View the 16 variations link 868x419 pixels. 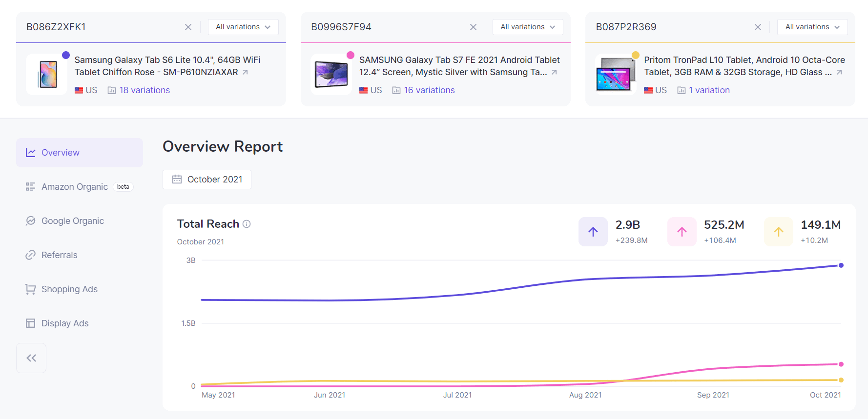click(429, 90)
